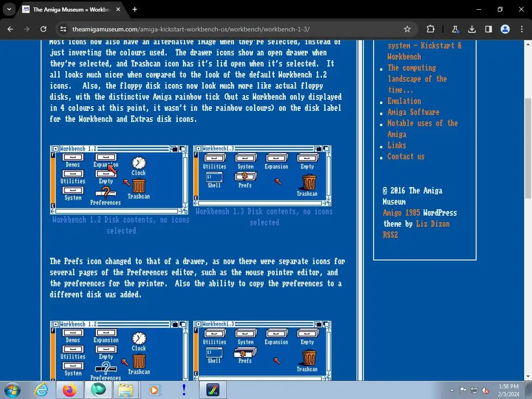Open the network tray icon
Screen dimensions: 532x399
(x=474, y=391)
